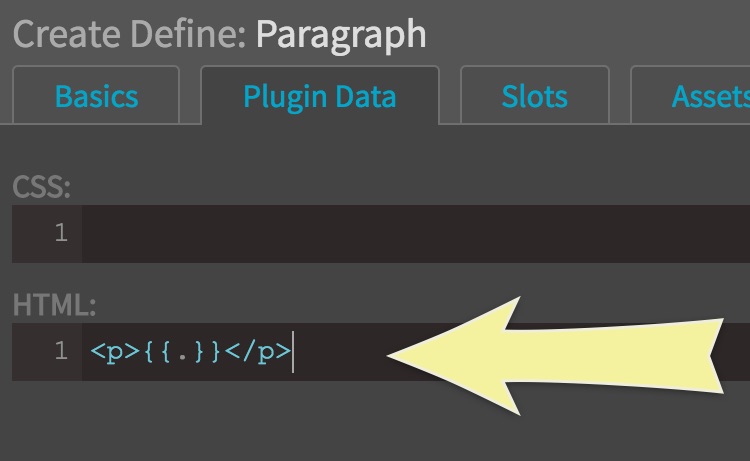Switch to the Basics tab

[96, 97]
